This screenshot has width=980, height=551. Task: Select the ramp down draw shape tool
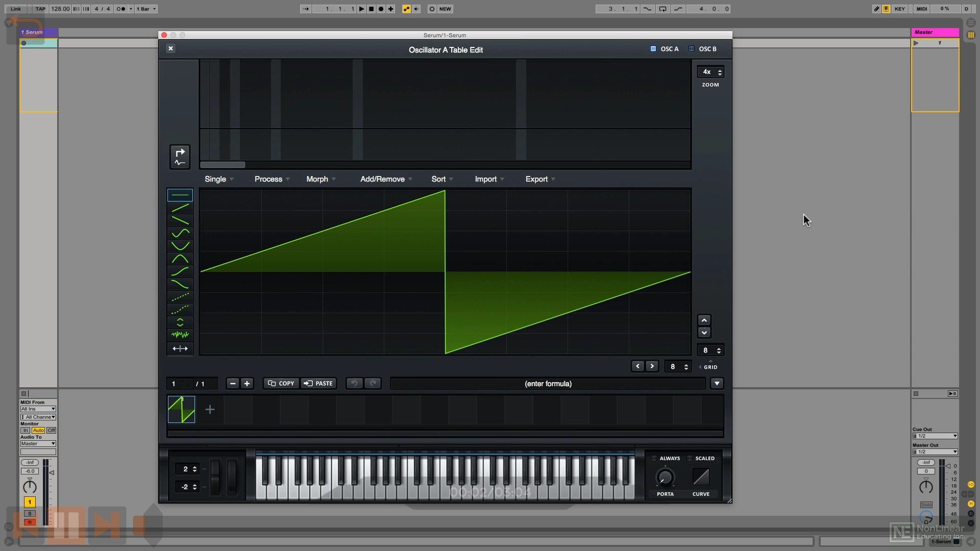click(180, 220)
